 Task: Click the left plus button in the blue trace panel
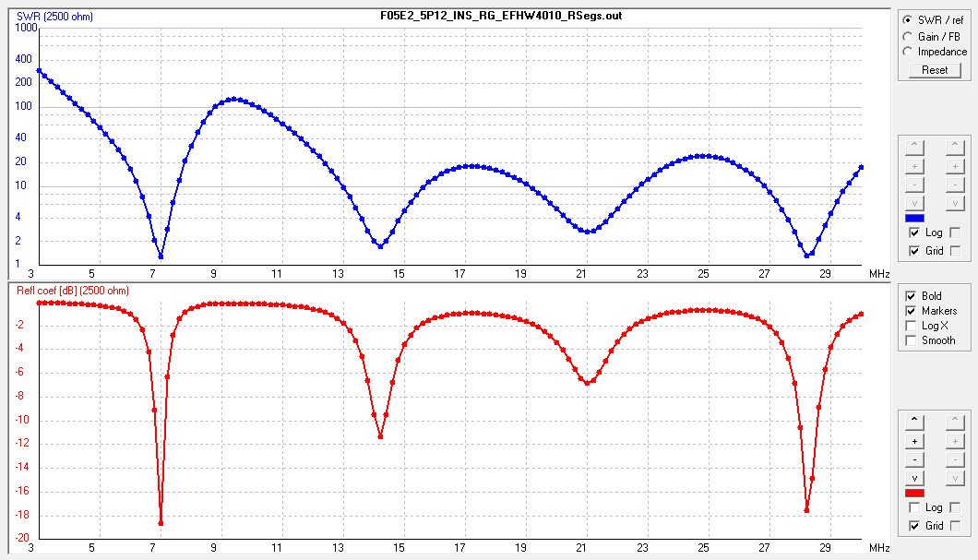click(x=914, y=165)
